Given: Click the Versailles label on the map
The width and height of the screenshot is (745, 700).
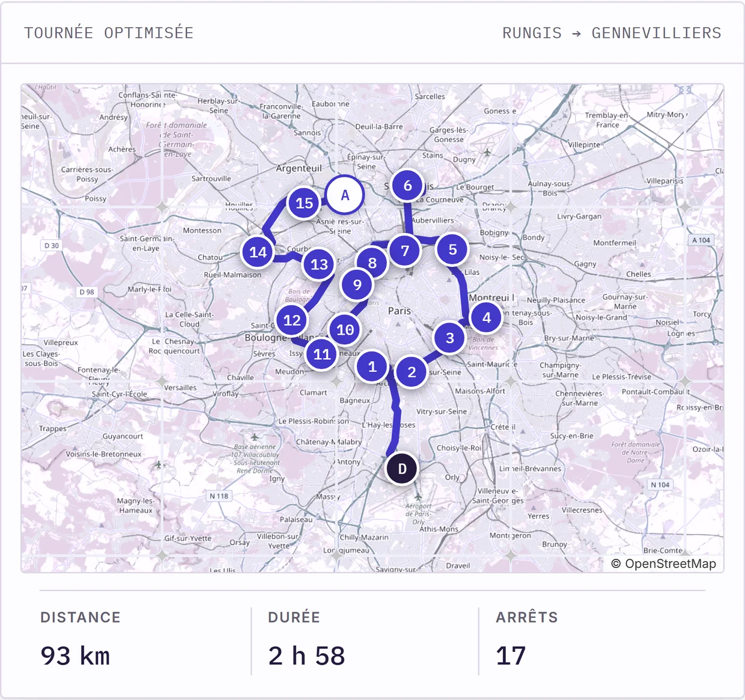Looking at the screenshot, I should pyautogui.click(x=180, y=388).
